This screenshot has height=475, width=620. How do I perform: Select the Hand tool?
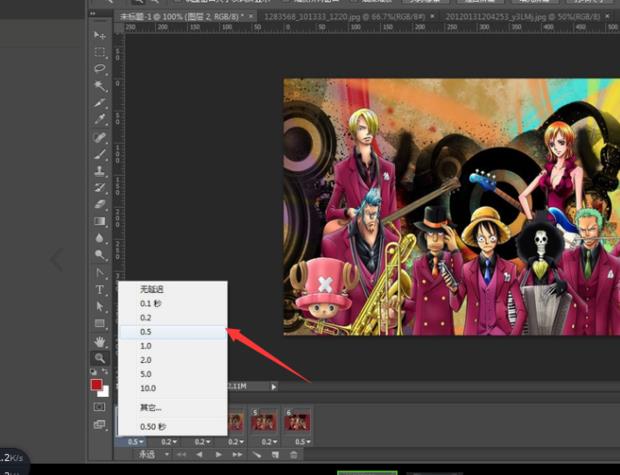[100, 341]
